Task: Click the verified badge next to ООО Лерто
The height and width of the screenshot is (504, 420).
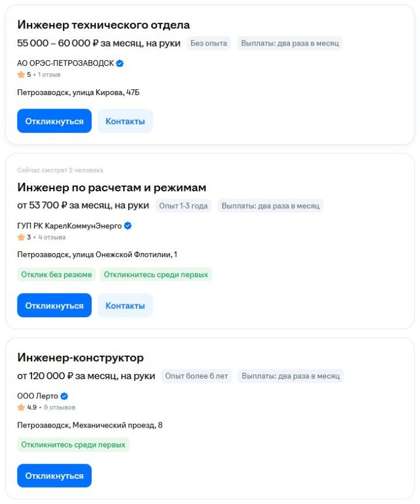Action: (64, 396)
